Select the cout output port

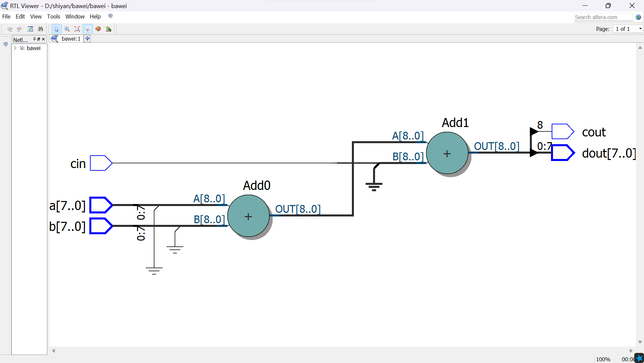click(563, 131)
